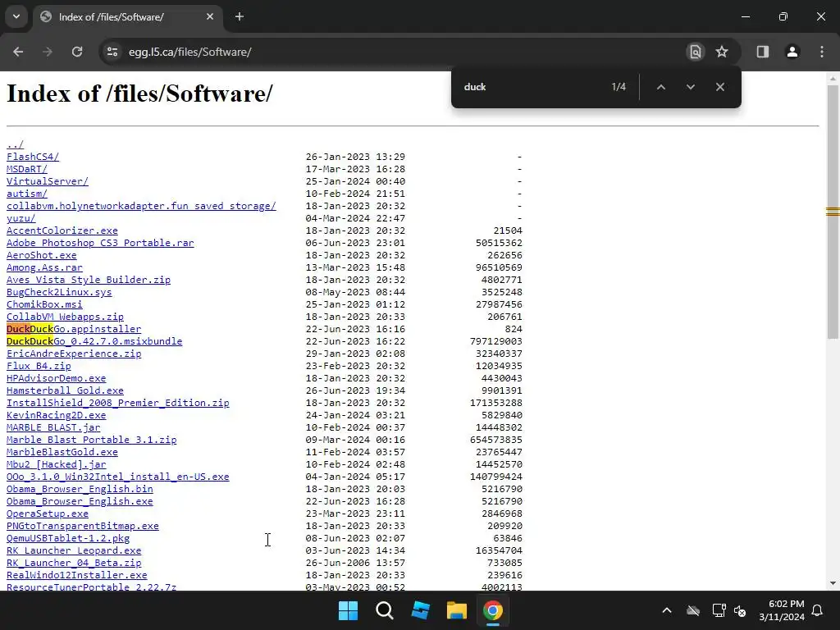840x630 pixels.
Task: Close the Index of /files/Software/ tab
Action: coord(210,17)
